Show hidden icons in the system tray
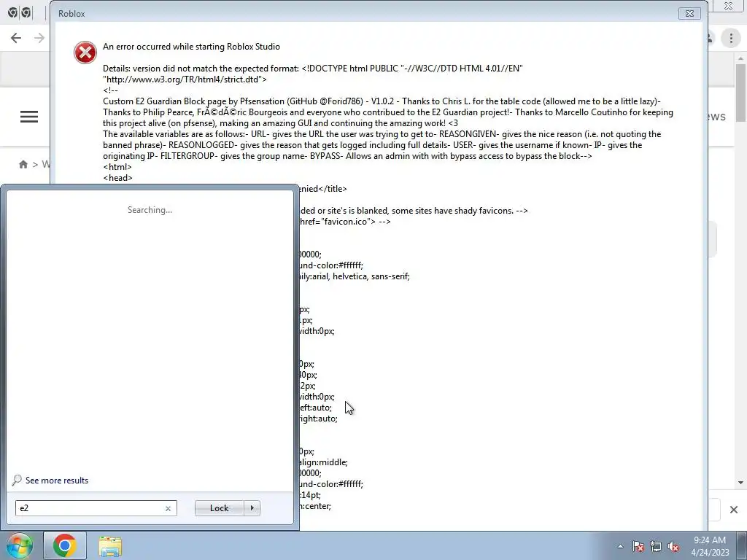747x560 pixels. point(620,546)
